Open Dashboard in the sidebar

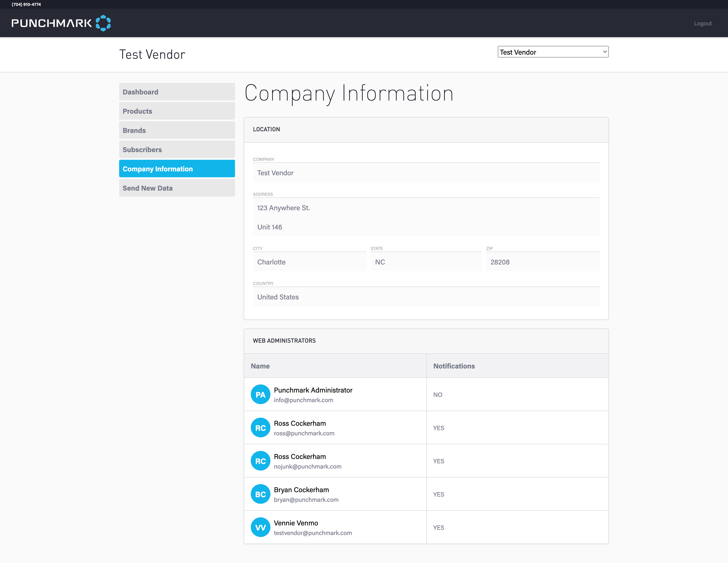click(177, 92)
